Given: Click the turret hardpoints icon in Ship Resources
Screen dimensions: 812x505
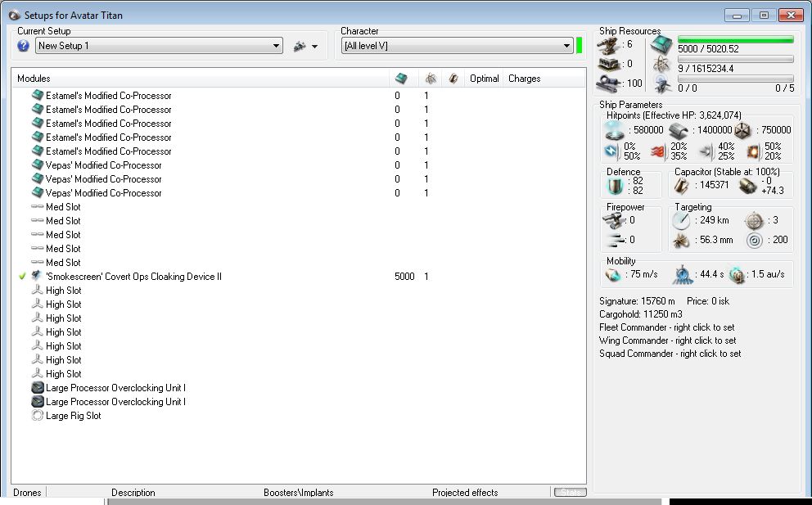Looking at the screenshot, I should tap(607, 46).
